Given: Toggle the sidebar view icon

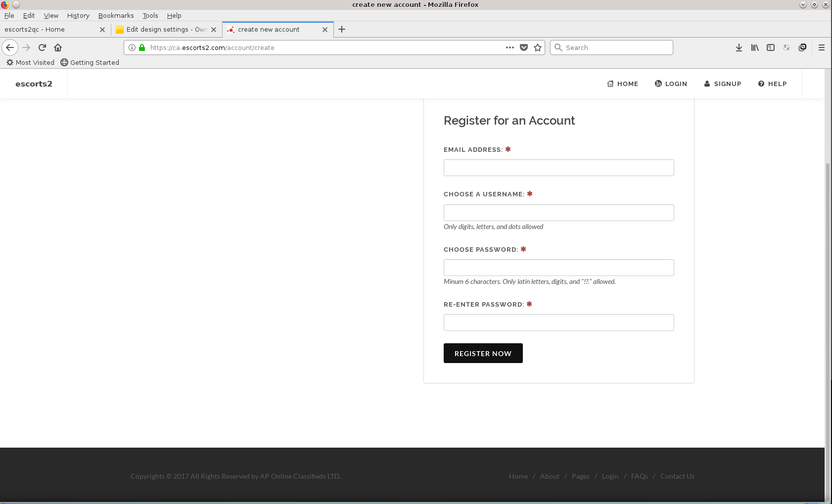Looking at the screenshot, I should 771,47.
